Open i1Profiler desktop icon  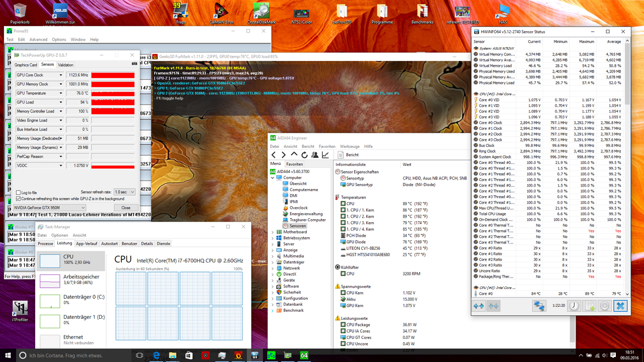point(20,311)
